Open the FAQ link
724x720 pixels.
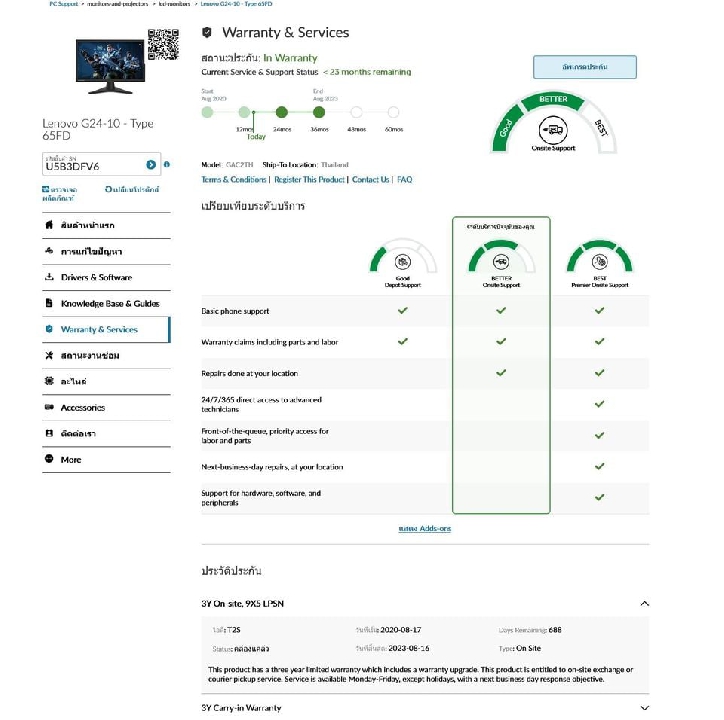[x=404, y=180]
